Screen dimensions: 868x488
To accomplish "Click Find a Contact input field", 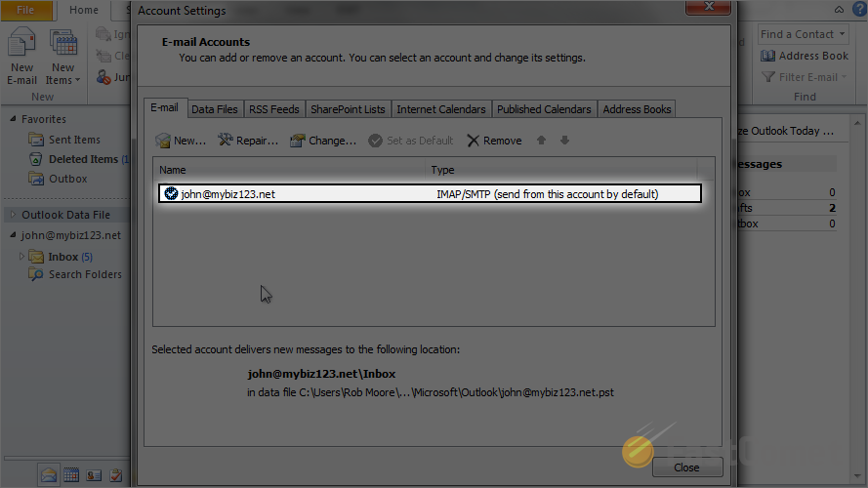I will 797,34.
